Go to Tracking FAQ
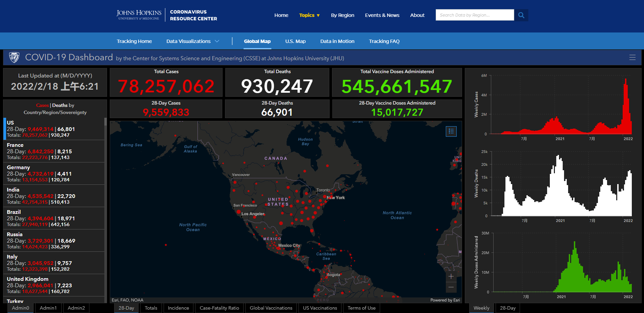Viewport: 644px width, 313px height. coord(384,41)
